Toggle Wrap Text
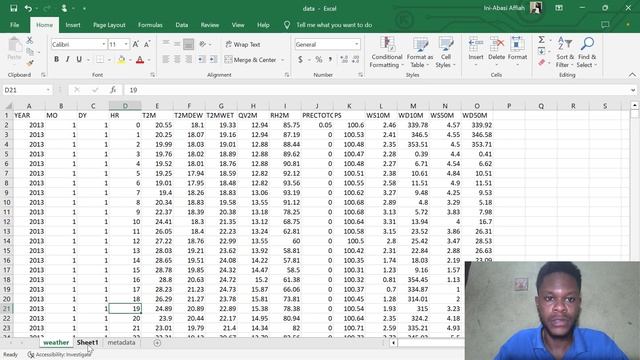Viewport: 640px width, 360px height. click(x=243, y=44)
